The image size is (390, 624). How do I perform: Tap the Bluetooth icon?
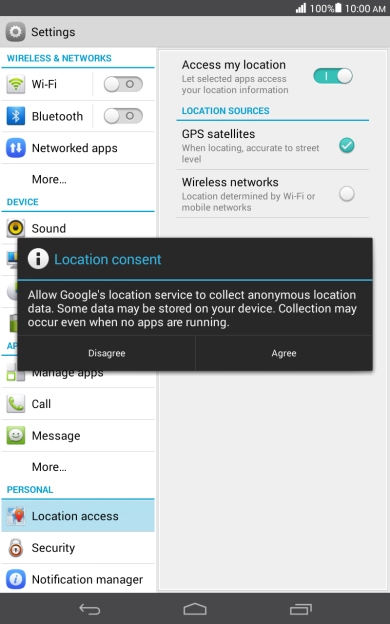point(16,116)
